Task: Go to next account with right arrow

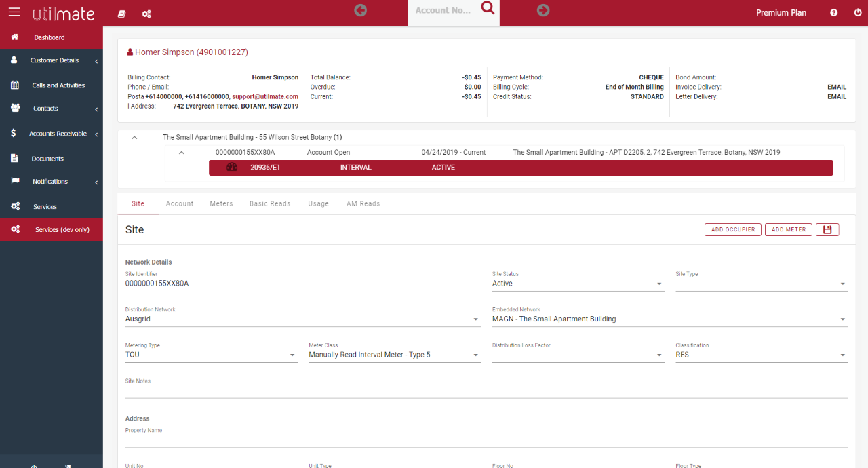Action: click(x=543, y=10)
